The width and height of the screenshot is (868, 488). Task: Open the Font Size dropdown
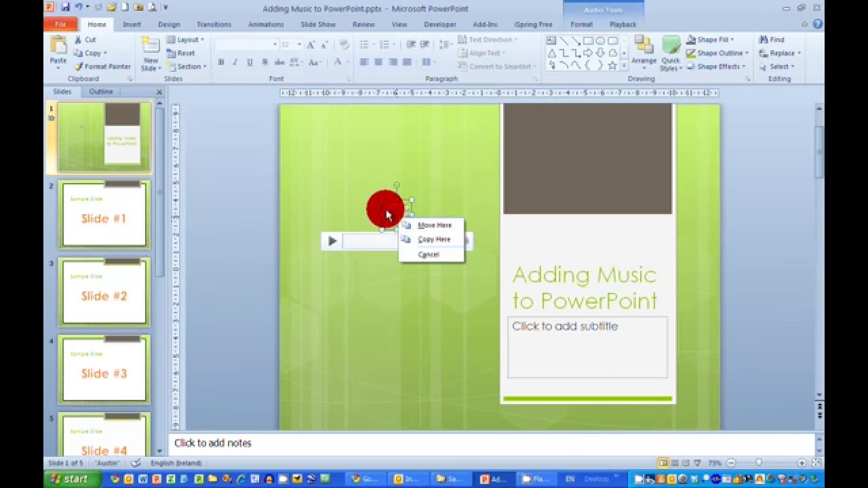click(x=298, y=43)
